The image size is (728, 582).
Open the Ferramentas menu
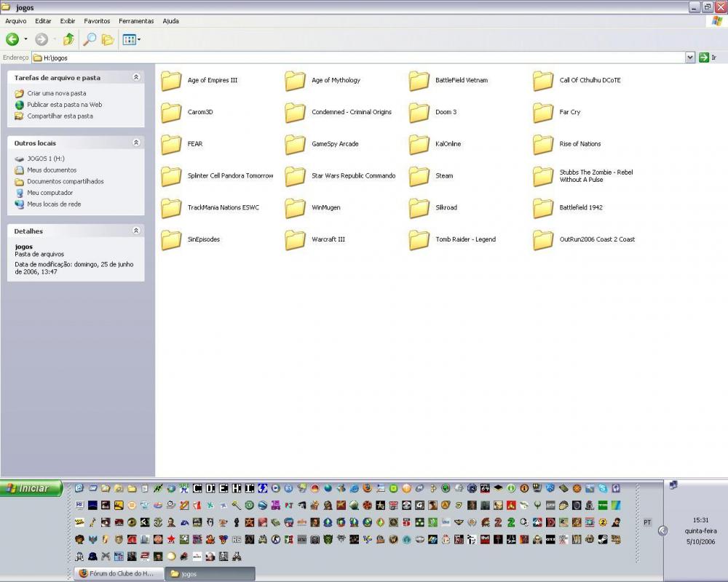[136, 21]
